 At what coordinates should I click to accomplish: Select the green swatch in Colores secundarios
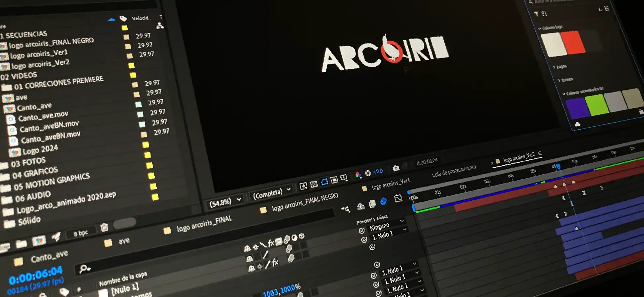(596, 105)
